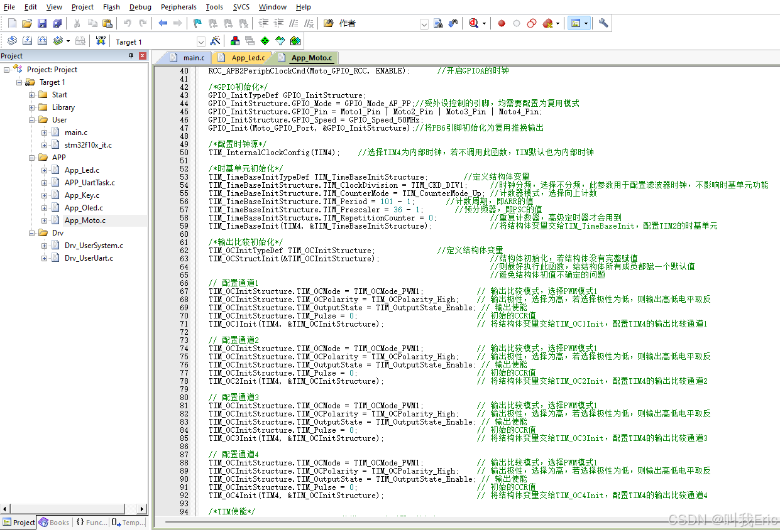
Task: Toggle bookmark with the blue flag icon
Action: (197, 23)
